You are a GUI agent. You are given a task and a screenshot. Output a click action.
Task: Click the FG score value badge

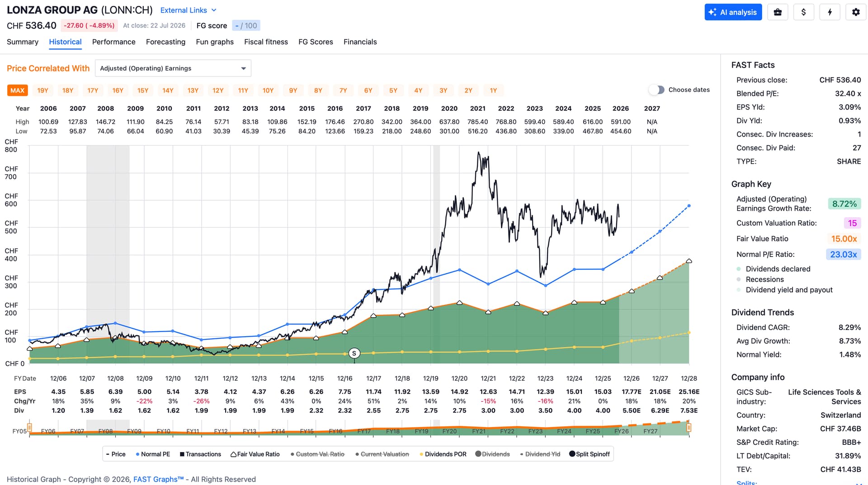246,26
